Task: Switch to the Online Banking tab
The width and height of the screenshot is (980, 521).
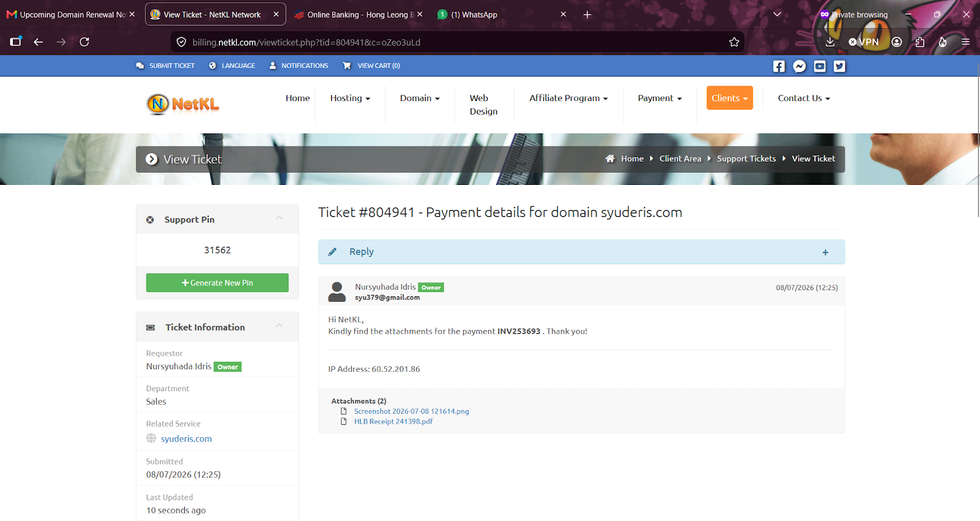Action: (358, 15)
